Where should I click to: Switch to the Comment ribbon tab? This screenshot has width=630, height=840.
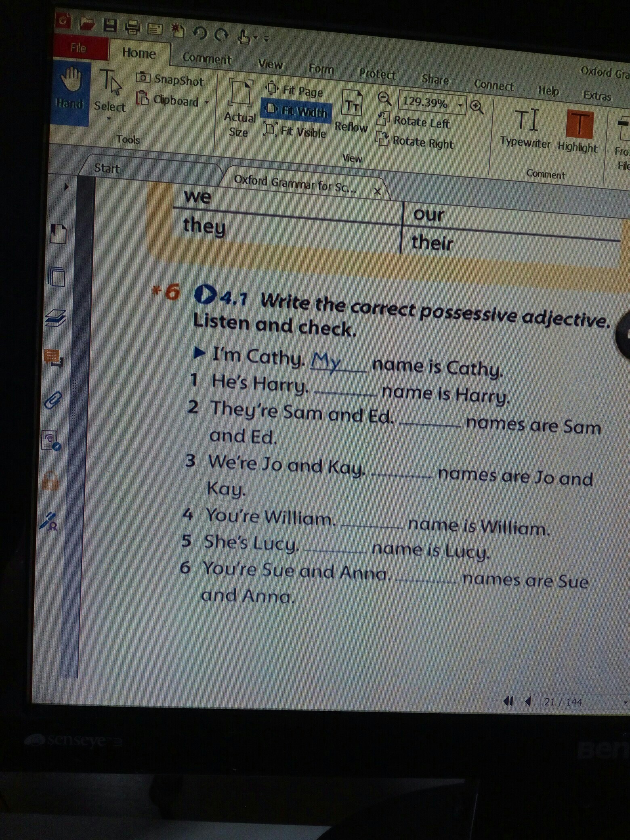(207, 59)
